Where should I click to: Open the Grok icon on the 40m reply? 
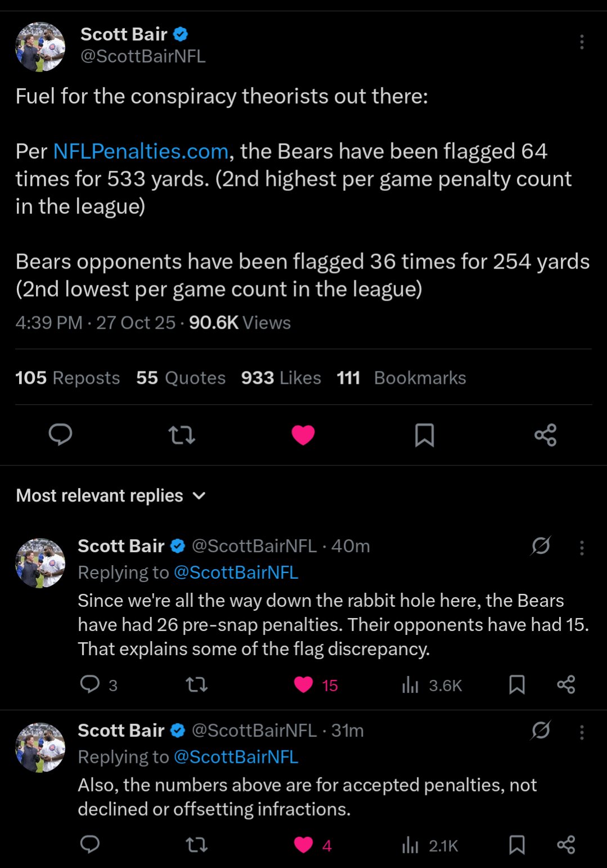541,545
